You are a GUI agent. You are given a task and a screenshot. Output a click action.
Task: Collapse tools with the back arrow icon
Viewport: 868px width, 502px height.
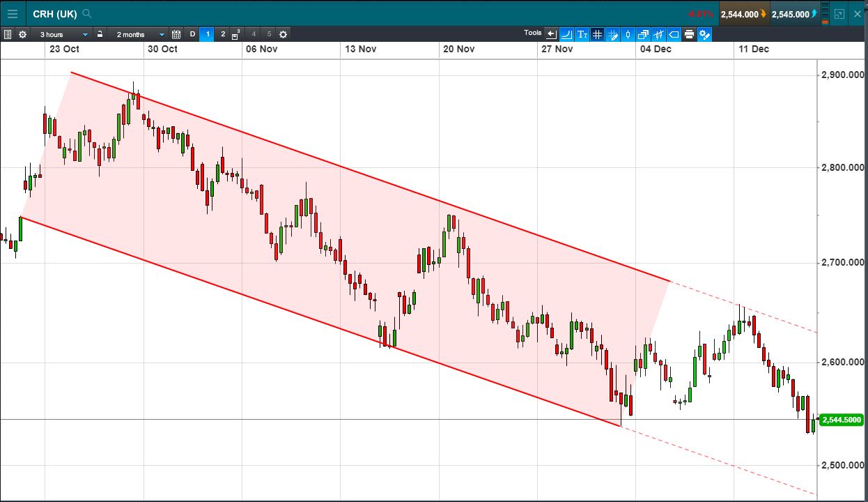pyautogui.click(x=551, y=34)
